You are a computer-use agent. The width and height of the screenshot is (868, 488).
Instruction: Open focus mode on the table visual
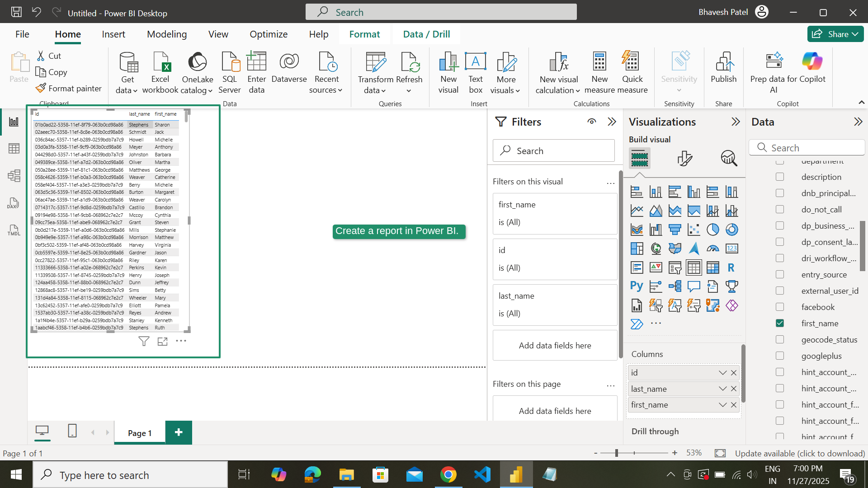[163, 341]
